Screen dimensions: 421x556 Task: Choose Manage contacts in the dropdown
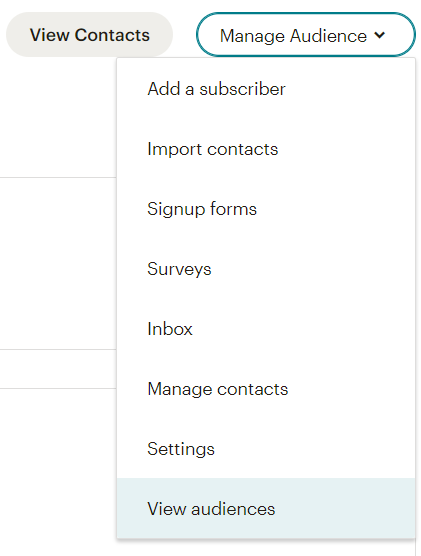[266, 389]
